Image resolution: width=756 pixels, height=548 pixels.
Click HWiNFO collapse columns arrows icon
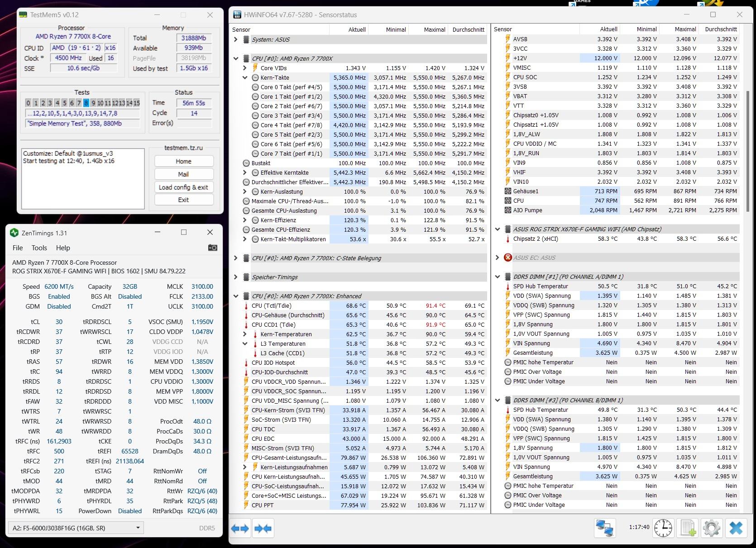tap(263, 528)
